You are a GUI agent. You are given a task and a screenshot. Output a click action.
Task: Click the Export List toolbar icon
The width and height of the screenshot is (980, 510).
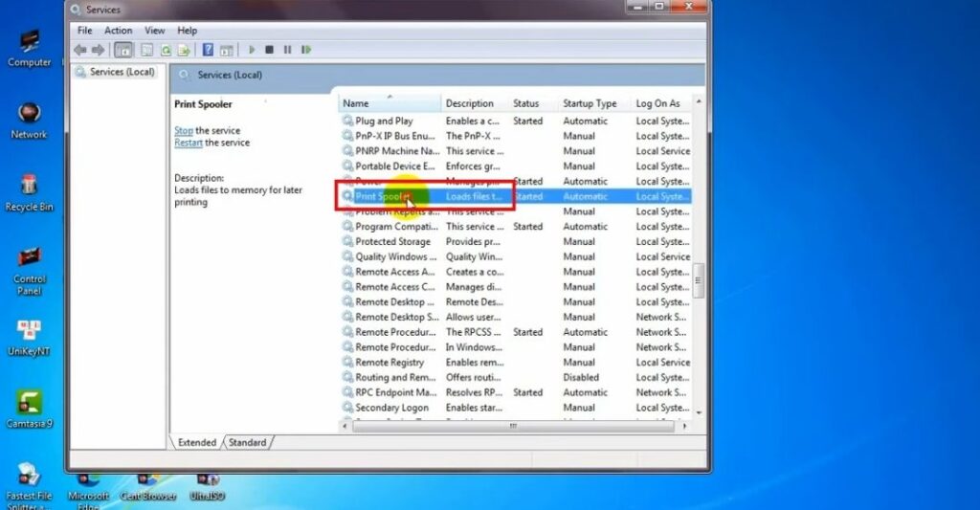pos(183,50)
